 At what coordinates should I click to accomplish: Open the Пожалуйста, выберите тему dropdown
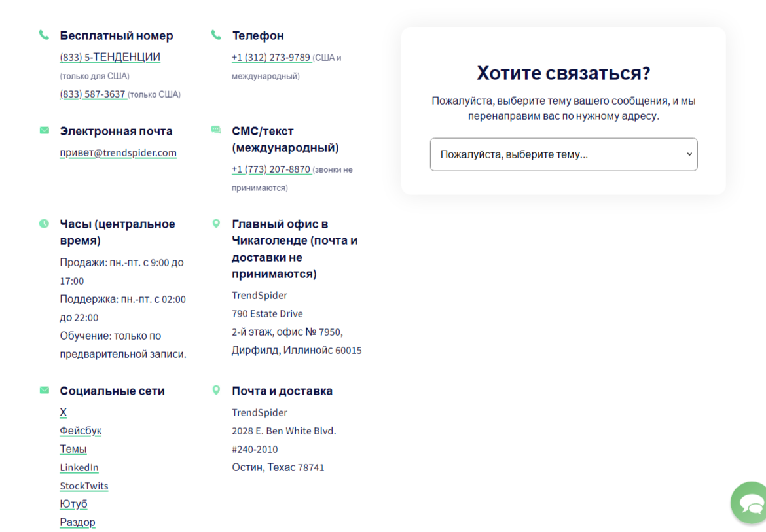click(x=564, y=154)
